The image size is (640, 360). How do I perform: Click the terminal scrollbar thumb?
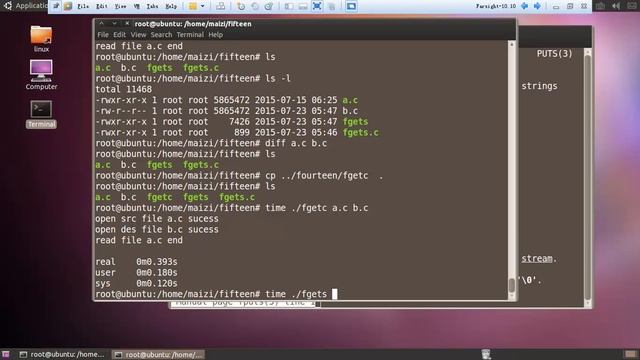(511, 285)
